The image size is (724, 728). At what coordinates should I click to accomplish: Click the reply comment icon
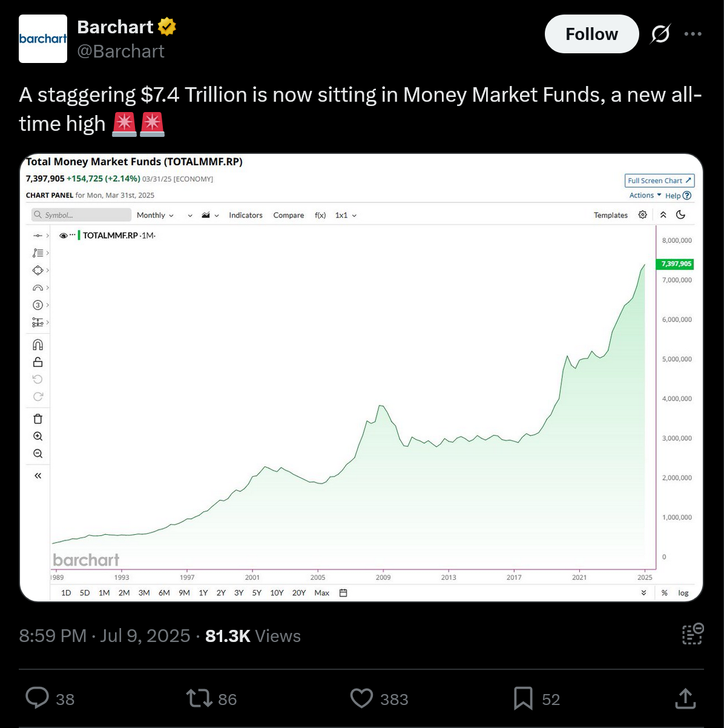click(x=38, y=698)
